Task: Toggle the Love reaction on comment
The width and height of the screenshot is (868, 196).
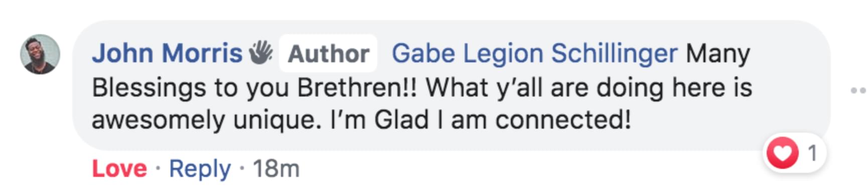Action: (x=119, y=168)
